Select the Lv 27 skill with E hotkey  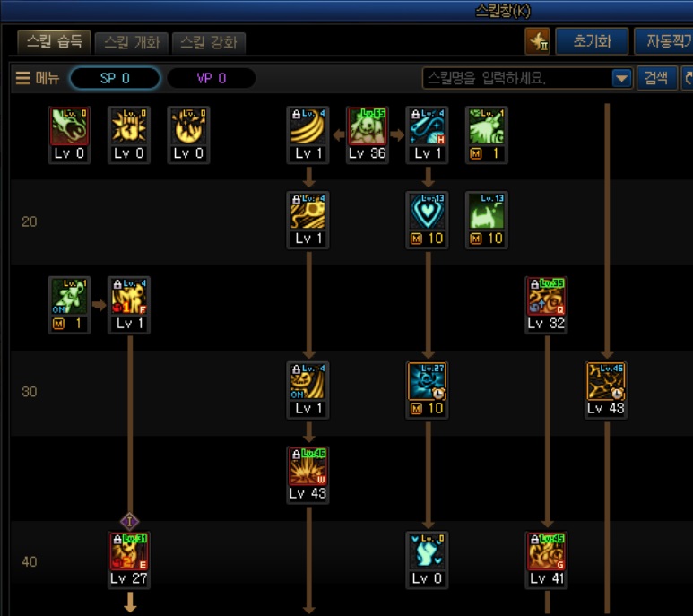tap(129, 551)
